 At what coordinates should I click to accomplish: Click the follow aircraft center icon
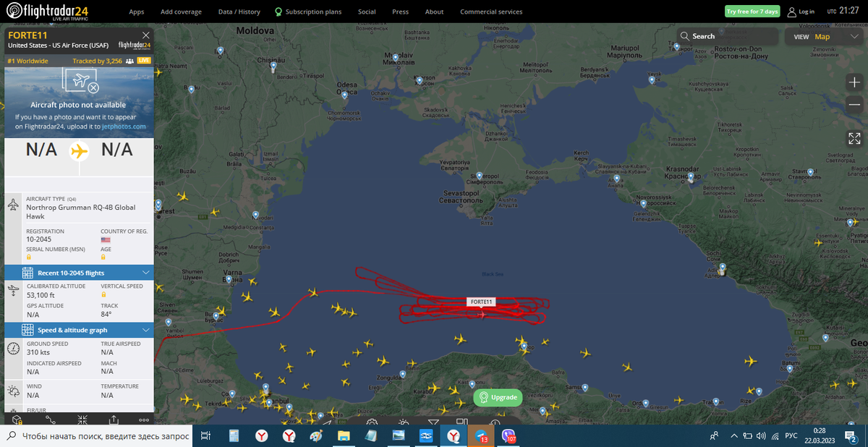coord(82,419)
